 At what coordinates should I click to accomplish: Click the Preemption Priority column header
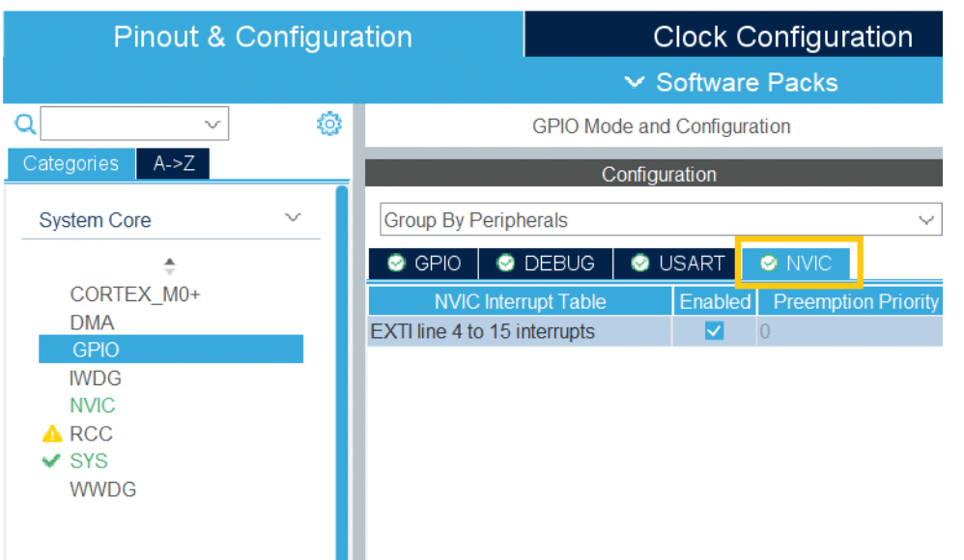tap(855, 302)
